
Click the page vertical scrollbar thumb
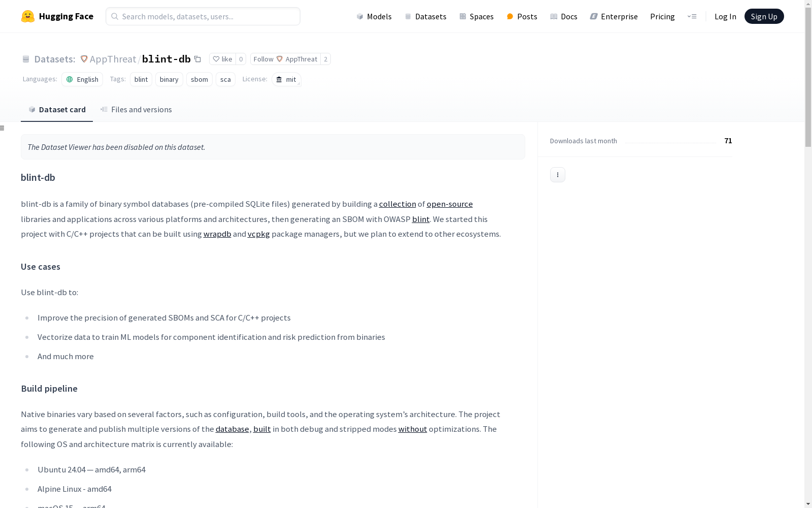tap(808, 76)
